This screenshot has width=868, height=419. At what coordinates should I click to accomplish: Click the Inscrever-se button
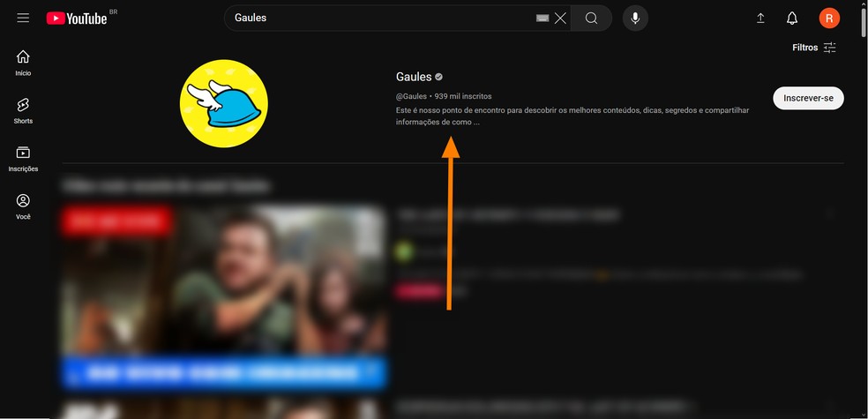tap(808, 99)
